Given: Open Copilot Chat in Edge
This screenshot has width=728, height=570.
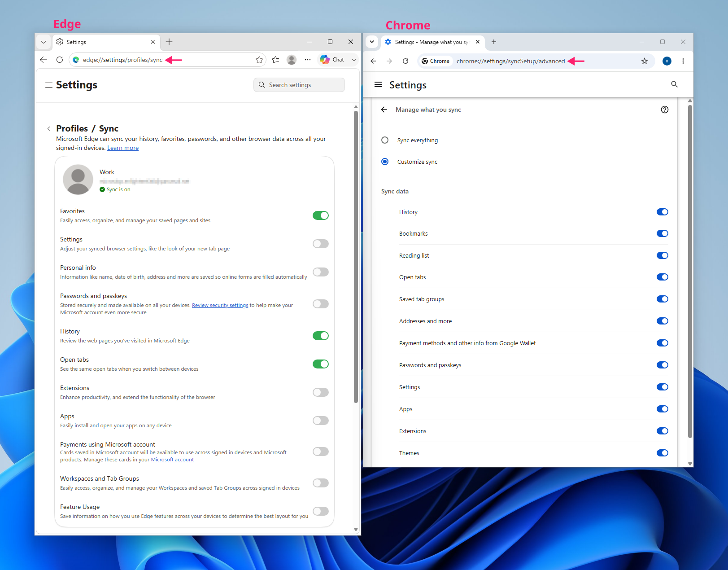Looking at the screenshot, I should coord(332,60).
